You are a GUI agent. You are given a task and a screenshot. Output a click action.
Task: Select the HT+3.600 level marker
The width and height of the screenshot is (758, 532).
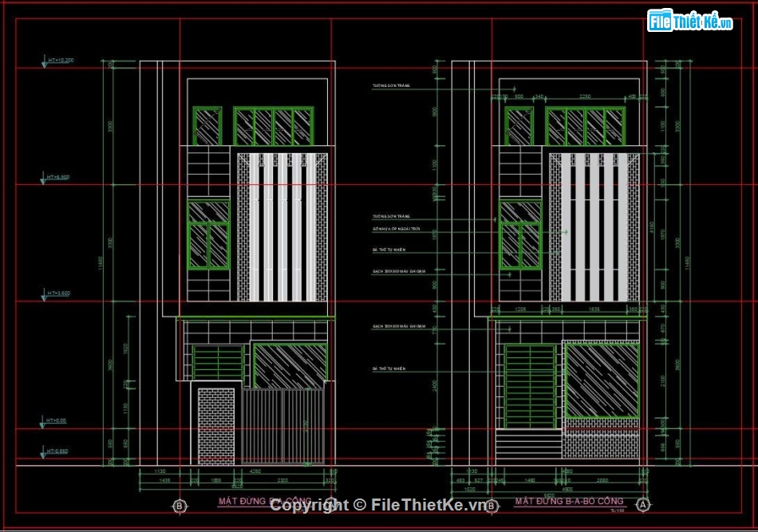click(x=58, y=294)
